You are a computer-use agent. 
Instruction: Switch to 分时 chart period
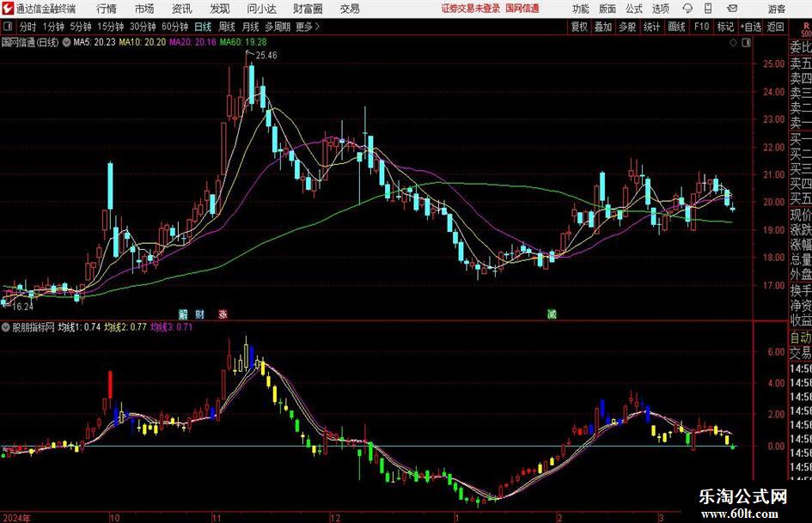tap(28, 27)
